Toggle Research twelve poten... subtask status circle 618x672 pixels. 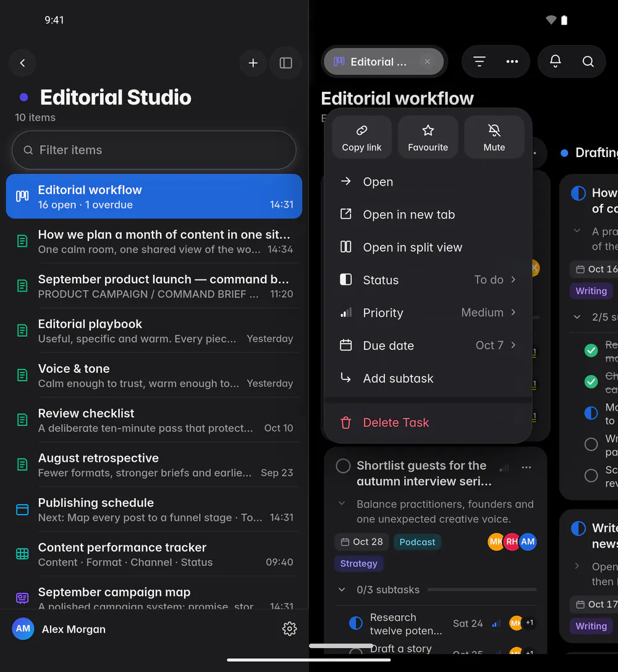355,623
